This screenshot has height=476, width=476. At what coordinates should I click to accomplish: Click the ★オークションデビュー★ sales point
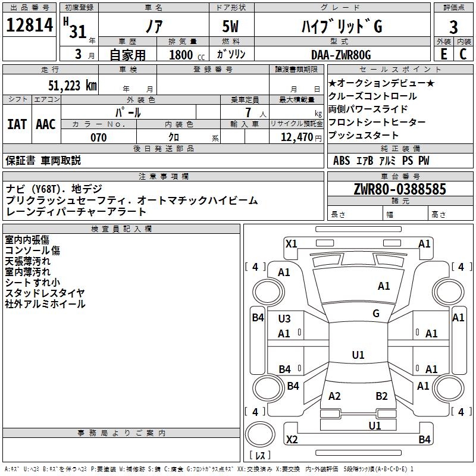(x=381, y=83)
